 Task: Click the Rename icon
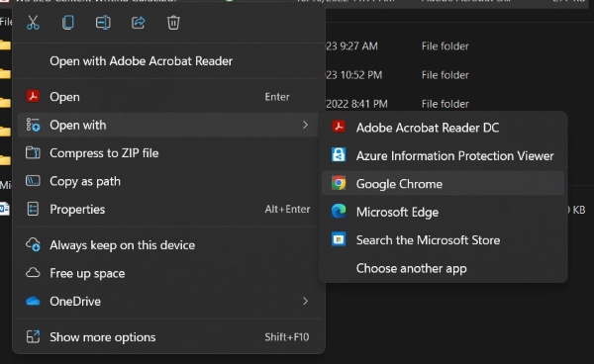coord(103,23)
